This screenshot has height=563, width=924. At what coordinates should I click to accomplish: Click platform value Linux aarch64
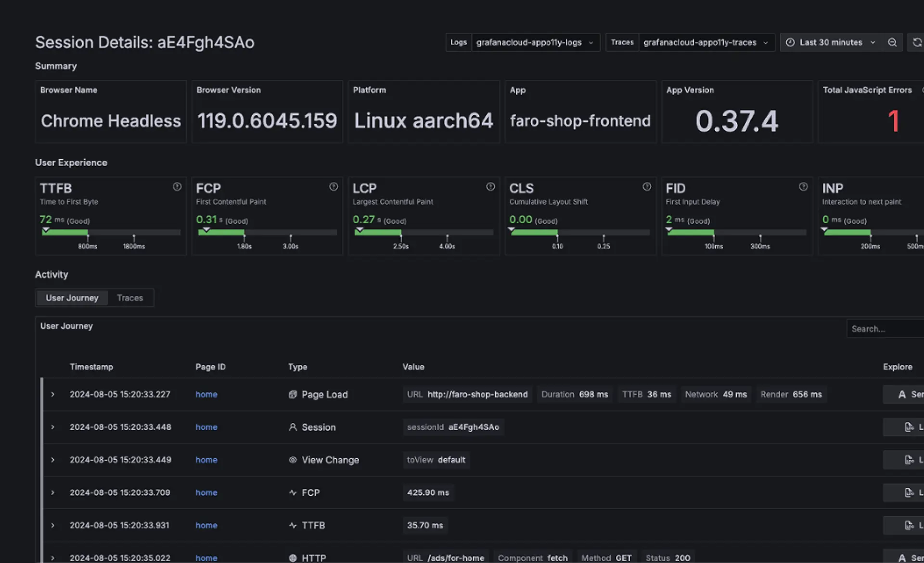[423, 121]
